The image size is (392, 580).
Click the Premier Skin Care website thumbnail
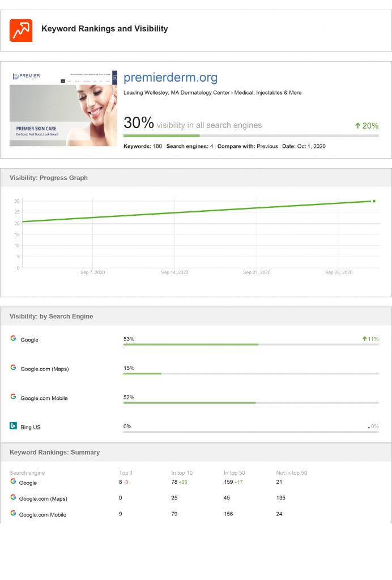63,108
